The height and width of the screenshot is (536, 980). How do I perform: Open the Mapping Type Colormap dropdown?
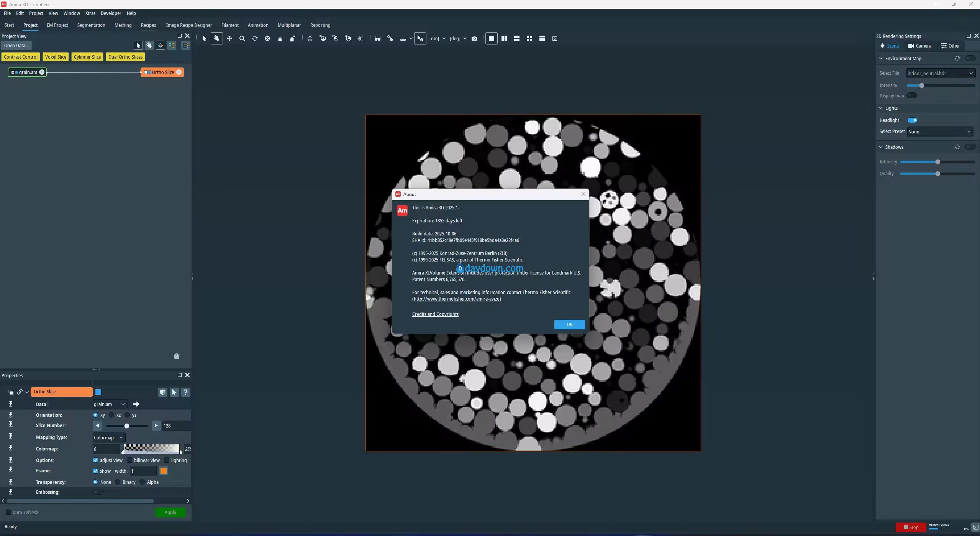(109, 437)
